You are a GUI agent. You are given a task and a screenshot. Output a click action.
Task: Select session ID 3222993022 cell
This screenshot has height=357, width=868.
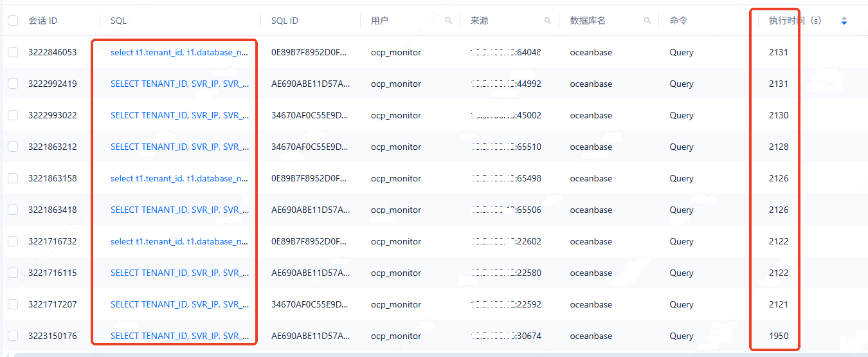coord(52,115)
